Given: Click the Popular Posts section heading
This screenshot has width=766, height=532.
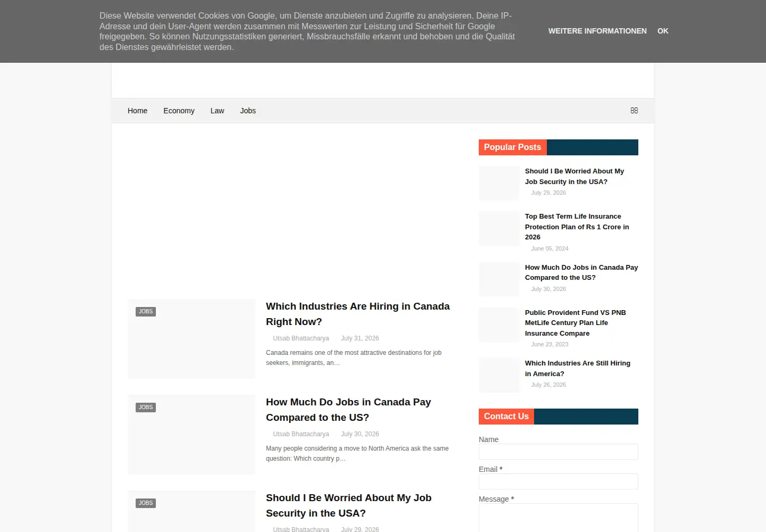Looking at the screenshot, I should 513,147.
